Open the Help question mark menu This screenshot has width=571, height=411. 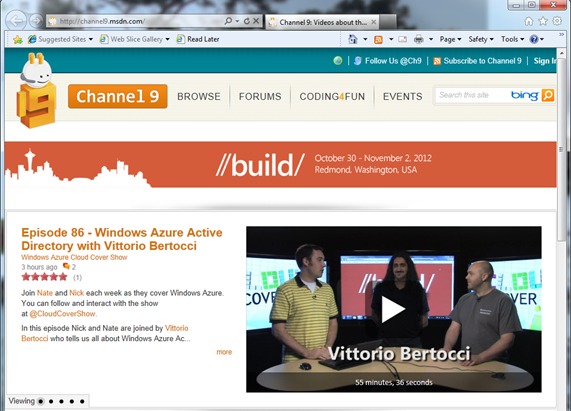tap(536, 39)
